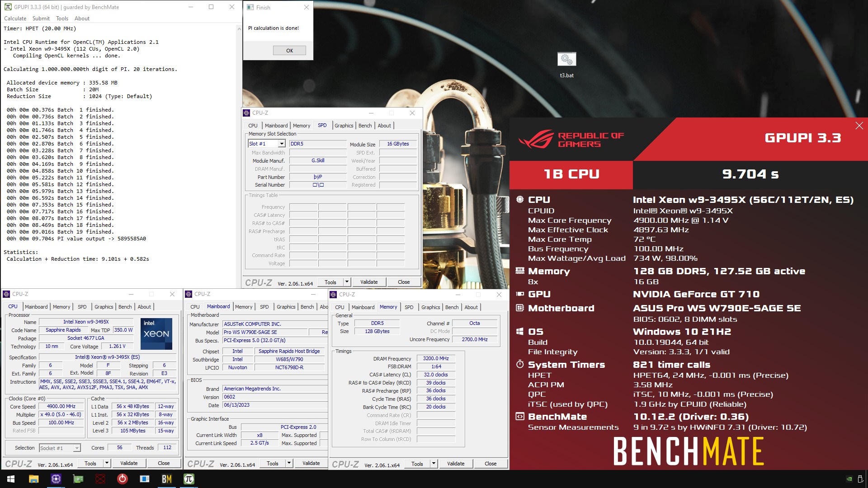The width and height of the screenshot is (868, 488).
Task: Open the Calculate menu in GPUPI
Action: pos(15,19)
